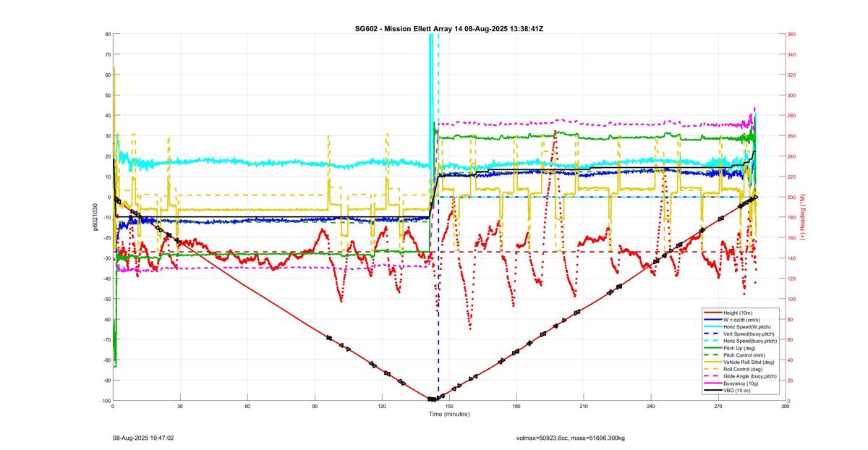Image resolution: width=868 pixels, height=450 pixels.
Task: Click the '-10' tick on the left axis
Action: 106,218
